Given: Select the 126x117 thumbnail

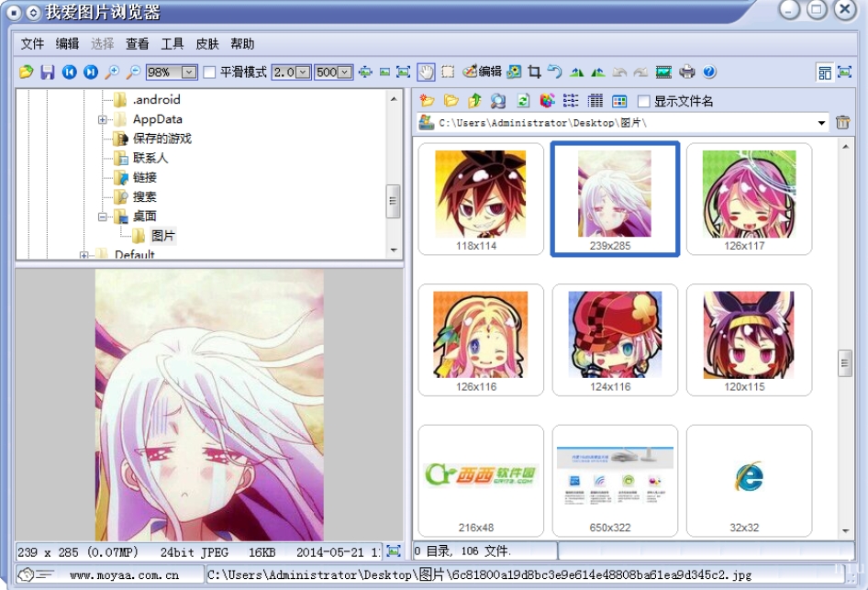Looking at the screenshot, I should pos(749,199).
